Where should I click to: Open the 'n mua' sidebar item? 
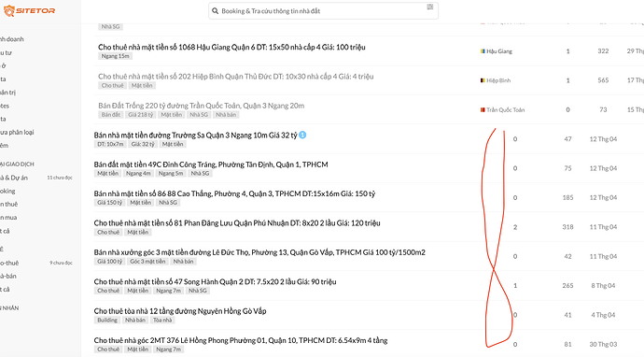click(8, 218)
